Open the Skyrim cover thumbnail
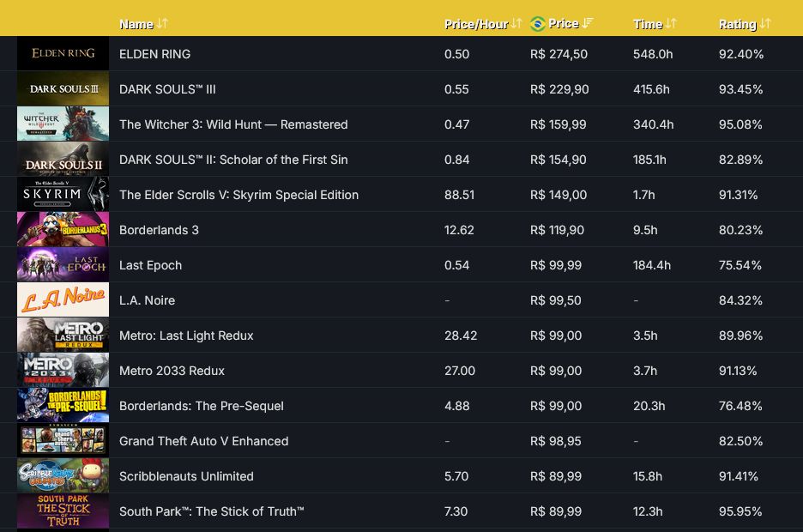Image resolution: width=803 pixels, height=532 pixels. coord(63,194)
